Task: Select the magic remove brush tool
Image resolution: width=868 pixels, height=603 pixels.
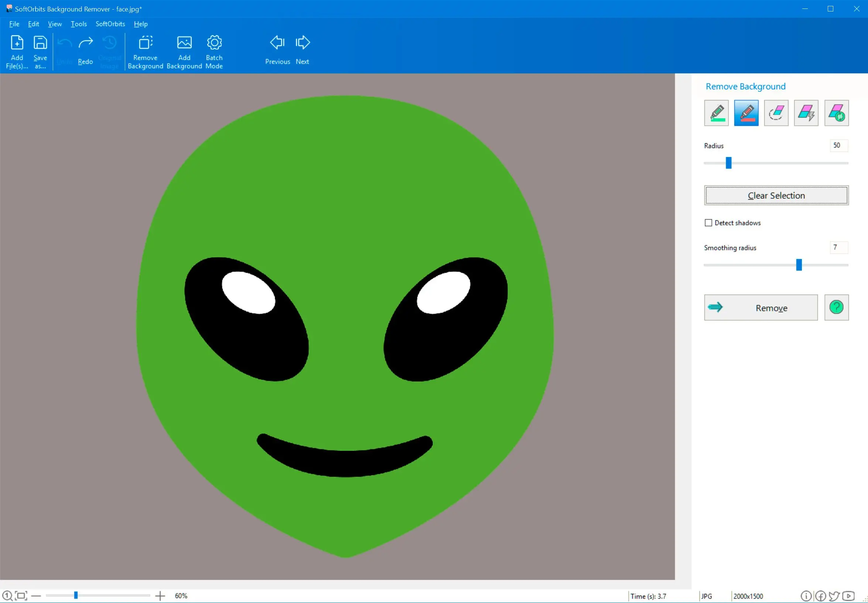Action: 806,113
